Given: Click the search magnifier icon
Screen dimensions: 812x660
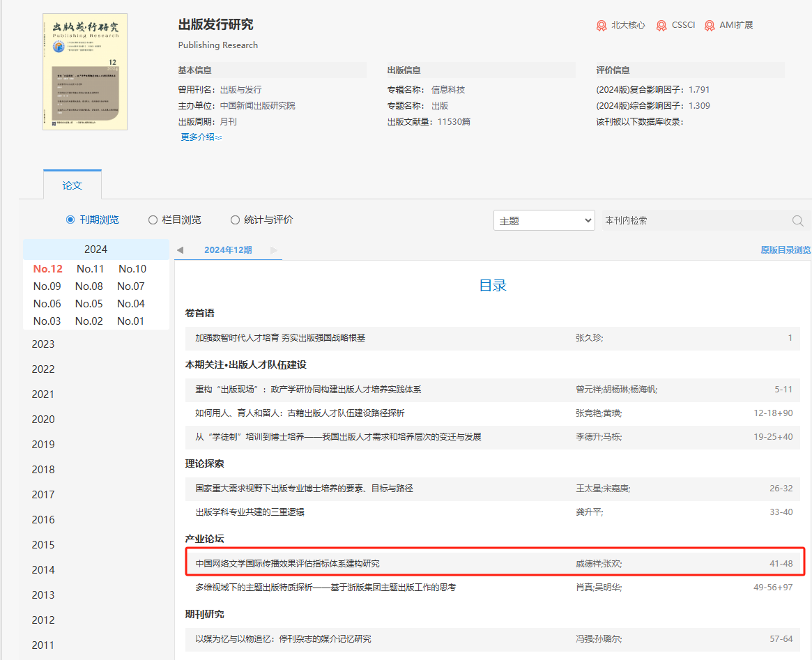Looking at the screenshot, I should [798, 221].
